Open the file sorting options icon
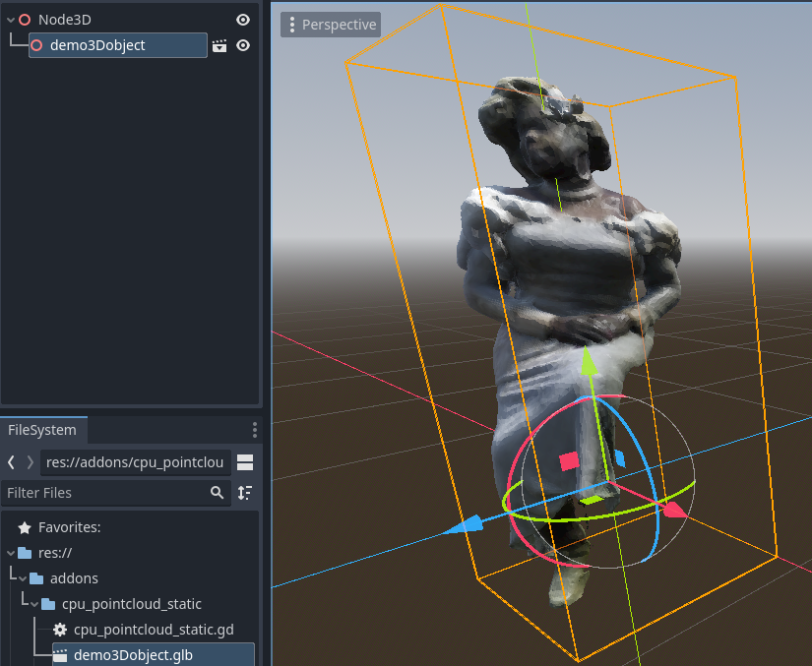The width and height of the screenshot is (812, 666). 245,492
